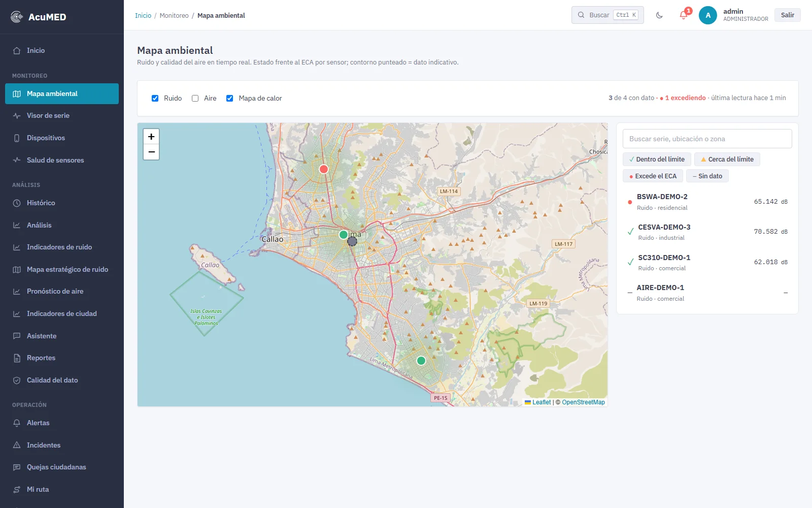Image resolution: width=812 pixels, height=508 pixels.
Task: Open the Leaflet attribution link
Action: coord(542,402)
